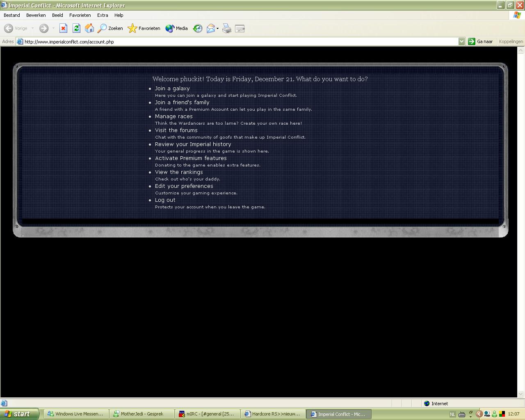Click the Internet zone globe in status bar
Viewport: 525px width, 420px height.
pos(427,404)
